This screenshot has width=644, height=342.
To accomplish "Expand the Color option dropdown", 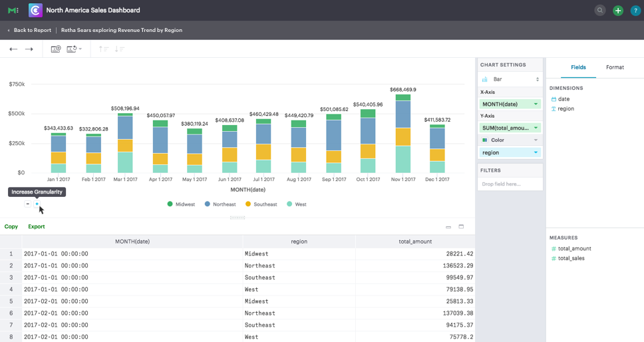I will point(536,140).
